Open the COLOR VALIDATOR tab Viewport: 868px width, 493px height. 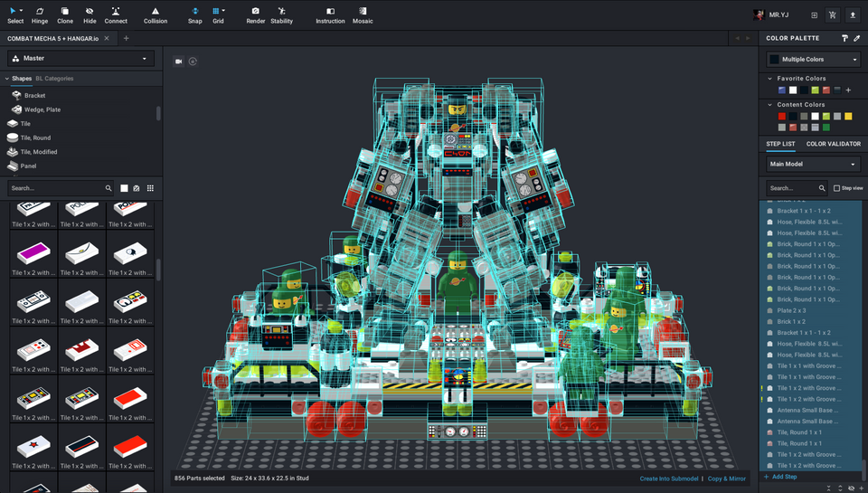coord(833,144)
